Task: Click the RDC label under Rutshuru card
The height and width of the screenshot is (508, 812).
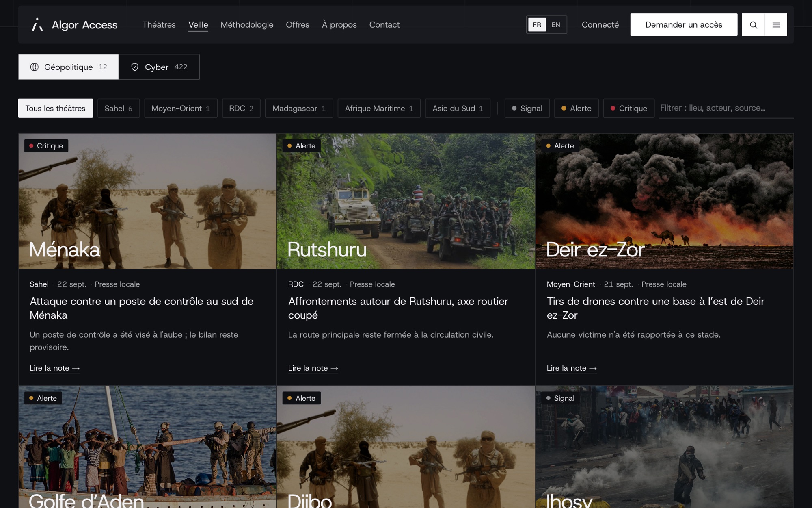Action: (x=296, y=284)
